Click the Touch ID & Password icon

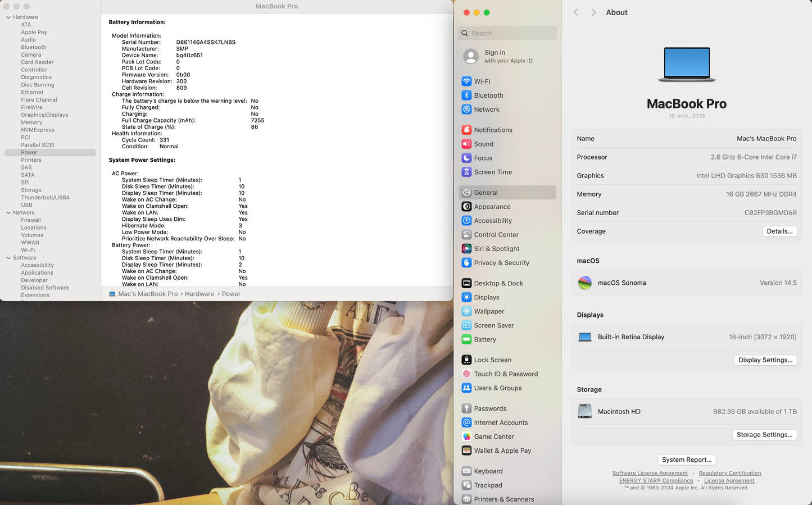click(x=466, y=374)
